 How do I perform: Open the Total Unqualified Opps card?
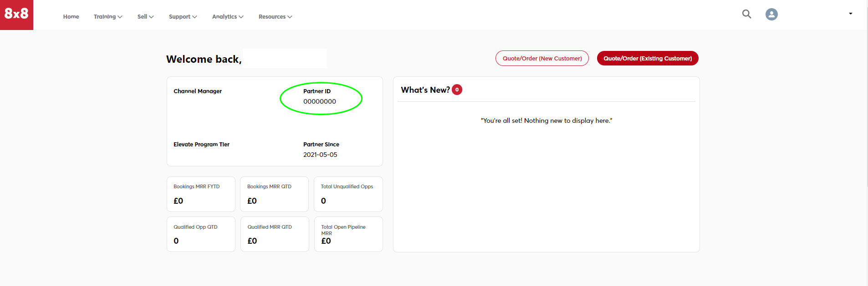click(x=348, y=194)
